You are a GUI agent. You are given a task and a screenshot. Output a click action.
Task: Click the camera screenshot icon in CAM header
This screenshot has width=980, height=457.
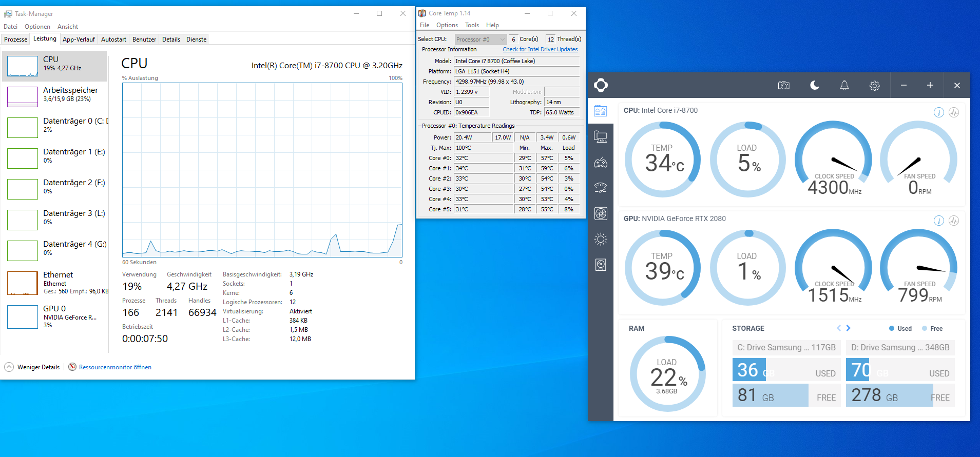pos(784,85)
